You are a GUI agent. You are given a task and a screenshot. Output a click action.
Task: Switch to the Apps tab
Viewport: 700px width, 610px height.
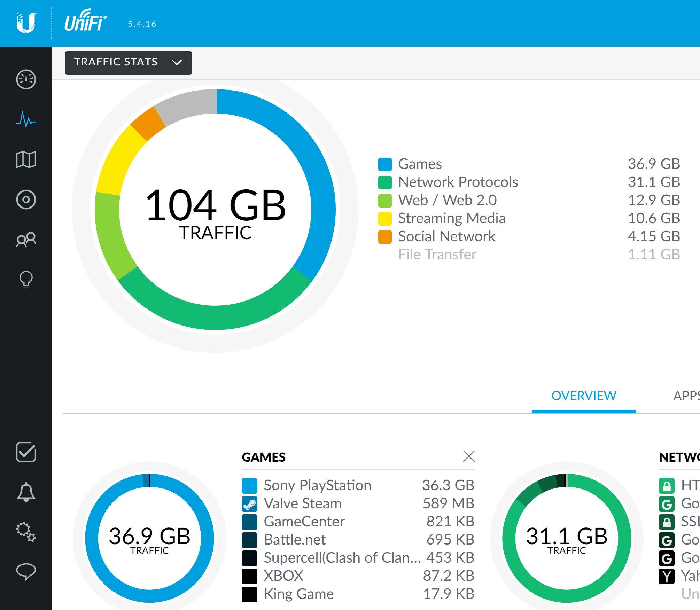[686, 396]
